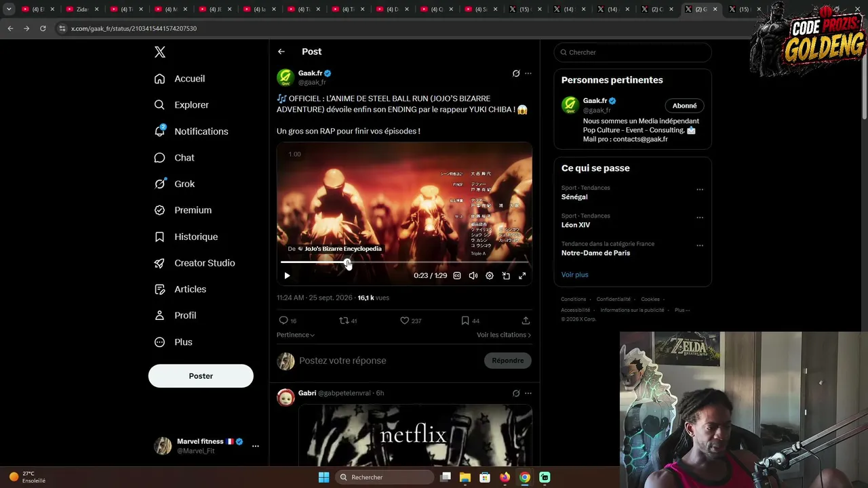Like the Gaak.fr post heart icon

click(x=405, y=321)
